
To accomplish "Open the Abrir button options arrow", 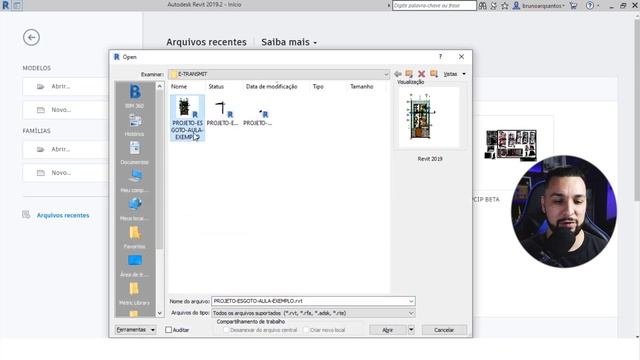I will pos(411,330).
